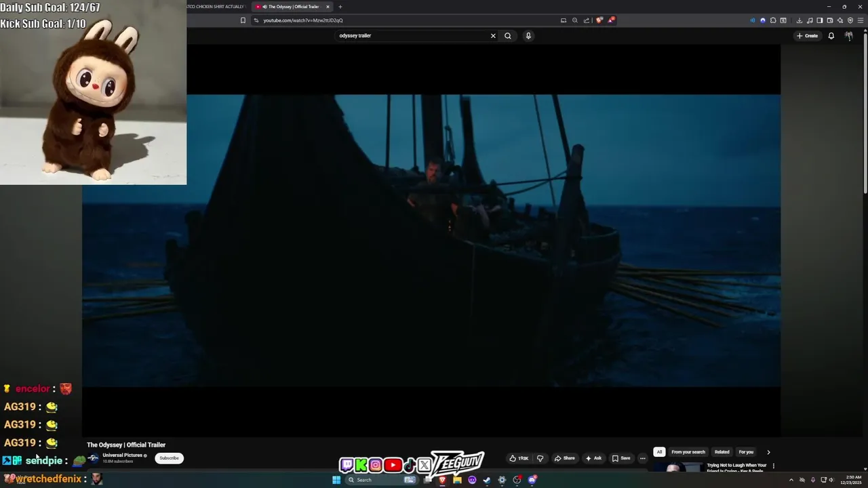The height and width of the screenshot is (488, 868).
Task: Click the Ask button under the video
Action: [593, 458]
